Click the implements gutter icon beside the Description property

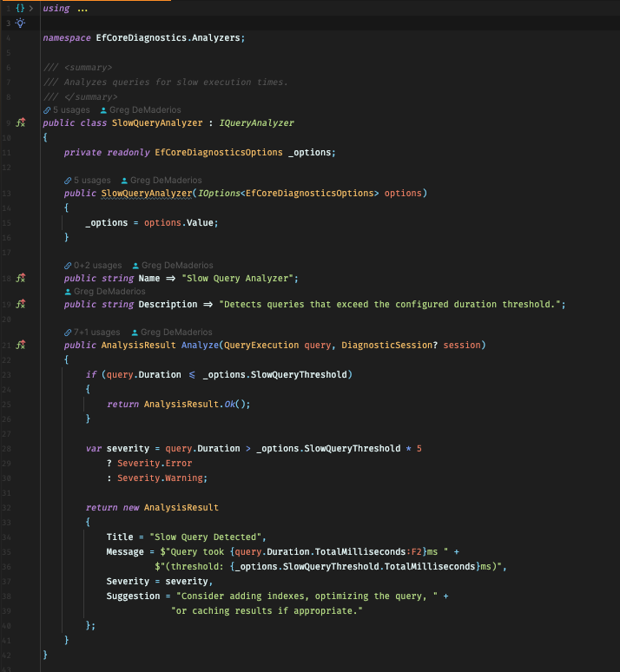point(21,304)
